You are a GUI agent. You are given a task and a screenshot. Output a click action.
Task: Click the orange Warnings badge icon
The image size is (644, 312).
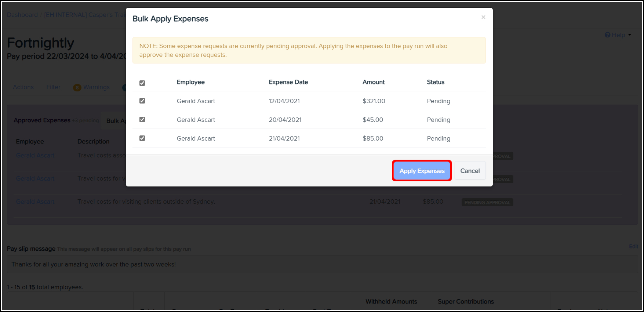click(77, 87)
